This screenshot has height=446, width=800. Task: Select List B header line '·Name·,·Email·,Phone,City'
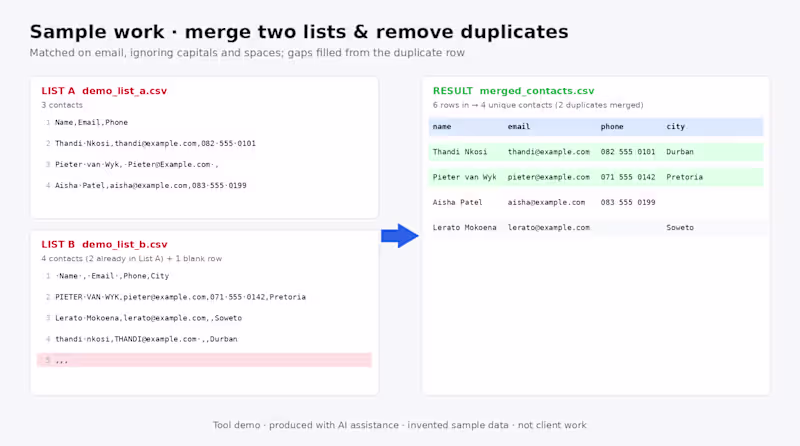[x=112, y=276]
